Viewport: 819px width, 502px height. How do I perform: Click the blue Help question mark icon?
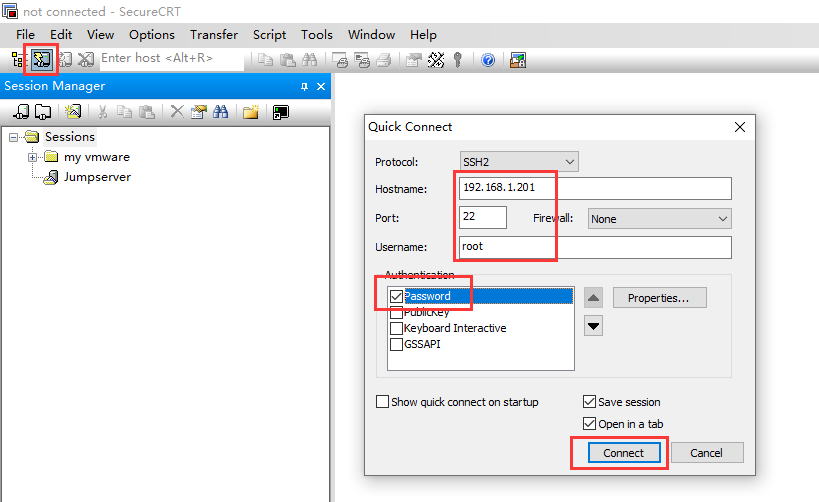[488, 61]
